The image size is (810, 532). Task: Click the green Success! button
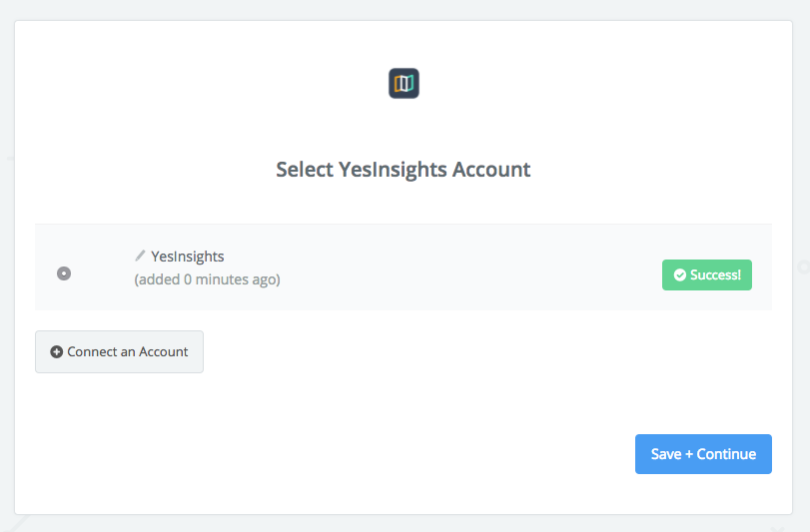[x=707, y=275]
